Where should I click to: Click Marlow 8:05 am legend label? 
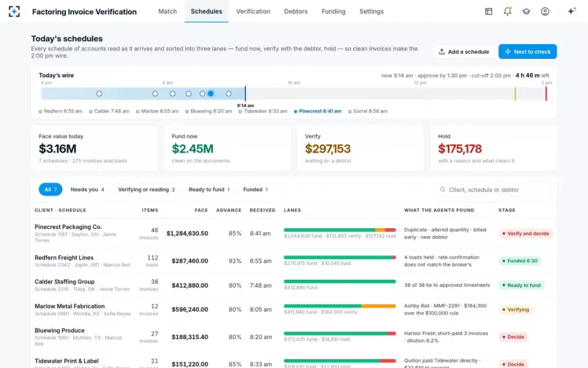(157, 111)
